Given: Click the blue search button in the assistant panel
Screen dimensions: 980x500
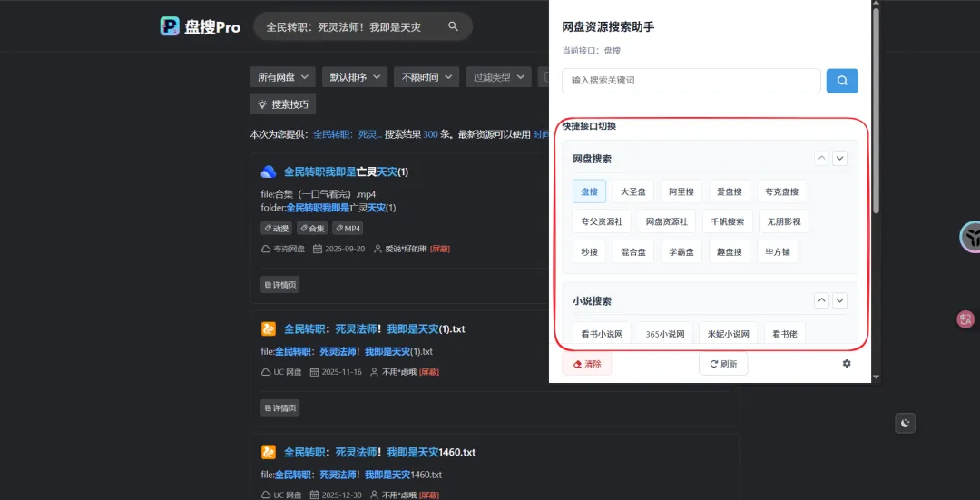Looking at the screenshot, I should click(x=842, y=81).
